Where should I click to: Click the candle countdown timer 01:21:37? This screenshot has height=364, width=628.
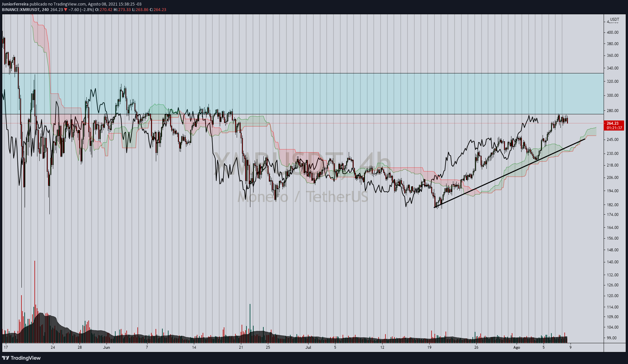614,128
